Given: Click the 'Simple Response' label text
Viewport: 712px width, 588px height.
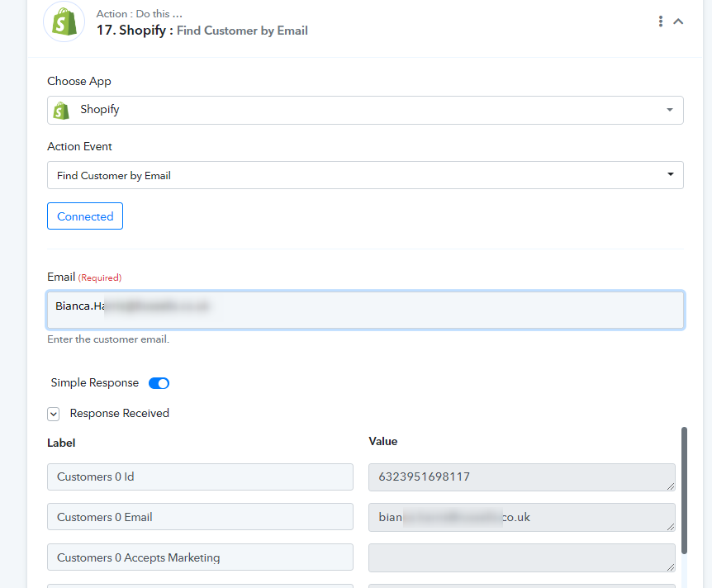Looking at the screenshot, I should 94,382.
